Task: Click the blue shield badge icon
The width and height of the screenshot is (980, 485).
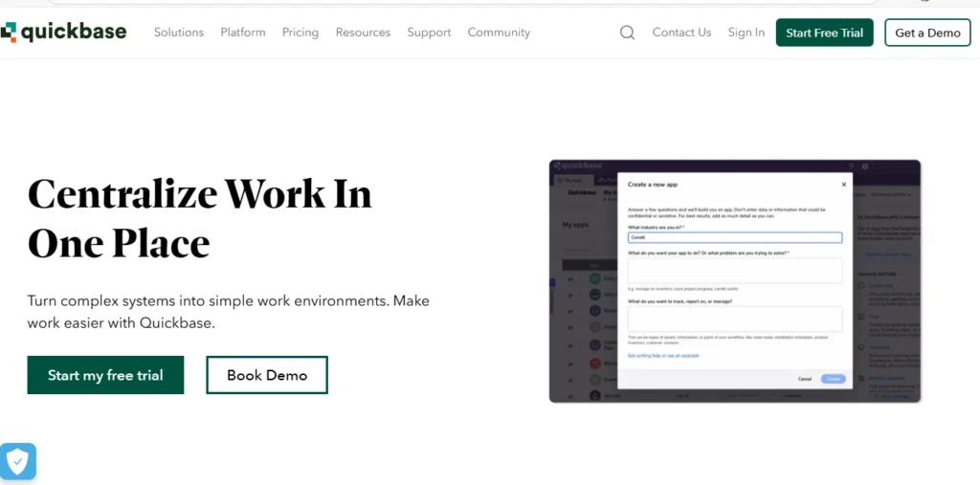Action: coord(18,461)
